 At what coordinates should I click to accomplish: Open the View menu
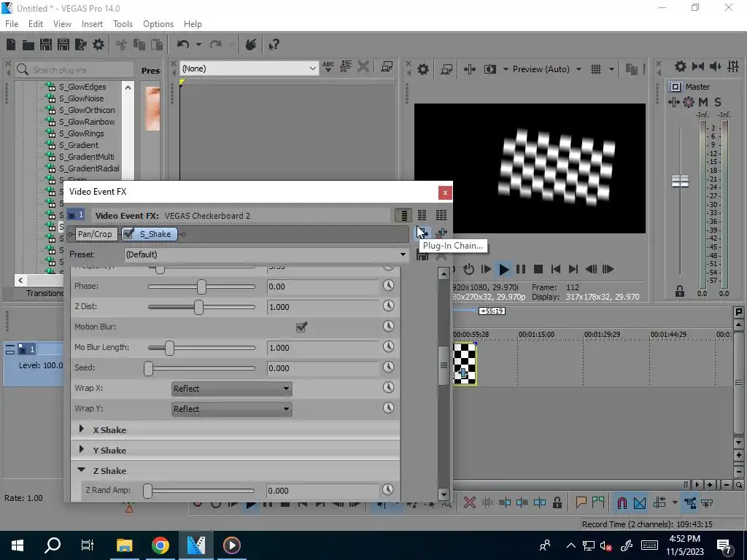[x=62, y=24]
